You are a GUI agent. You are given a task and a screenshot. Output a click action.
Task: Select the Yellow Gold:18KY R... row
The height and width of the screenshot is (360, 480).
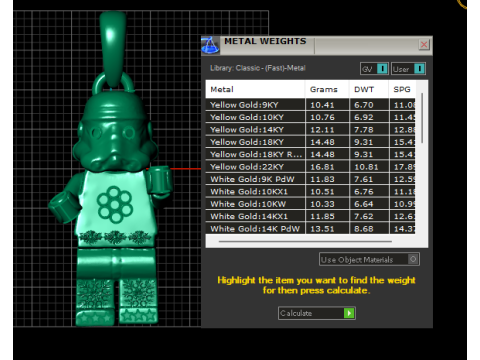[x=310, y=154]
